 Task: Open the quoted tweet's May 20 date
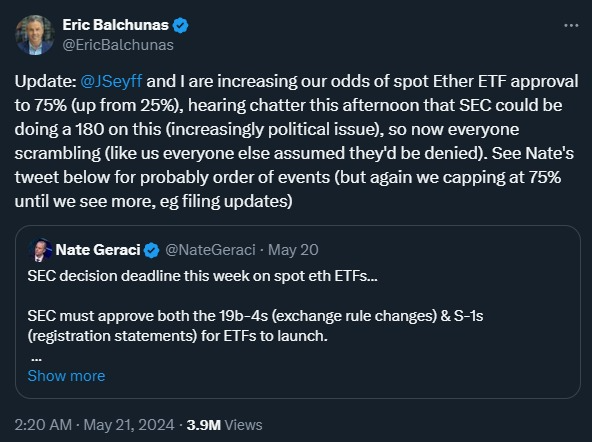click(293, 250)
